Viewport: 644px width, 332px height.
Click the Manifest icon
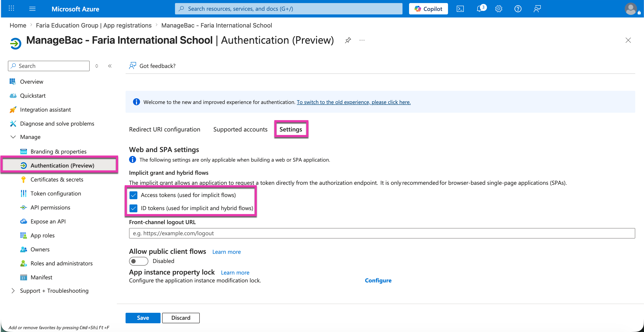pyautogui.click(x=23, y=277)
